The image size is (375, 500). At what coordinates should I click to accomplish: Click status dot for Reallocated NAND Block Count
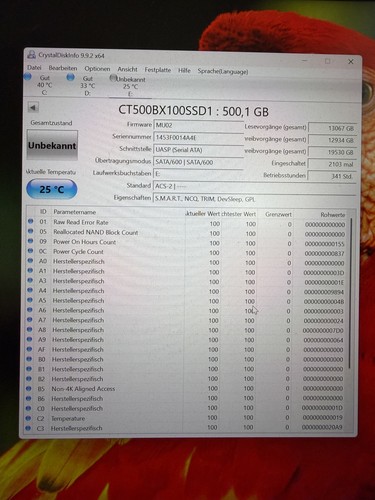(x=31, y=231)
